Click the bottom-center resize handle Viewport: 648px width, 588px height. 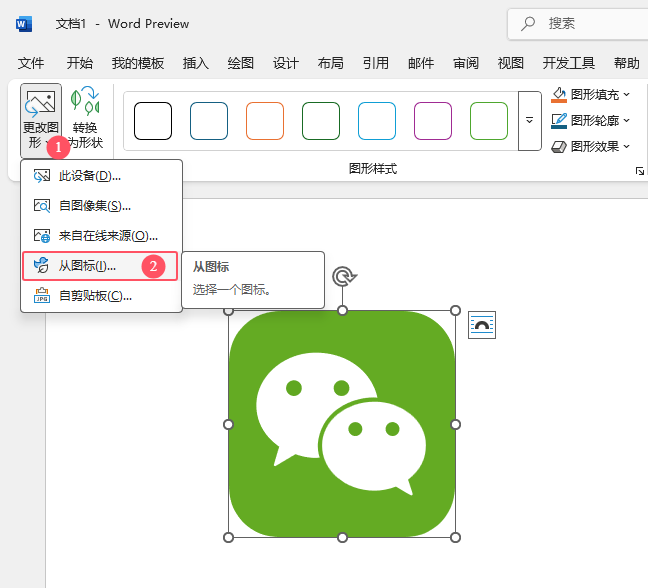[343, 538]
